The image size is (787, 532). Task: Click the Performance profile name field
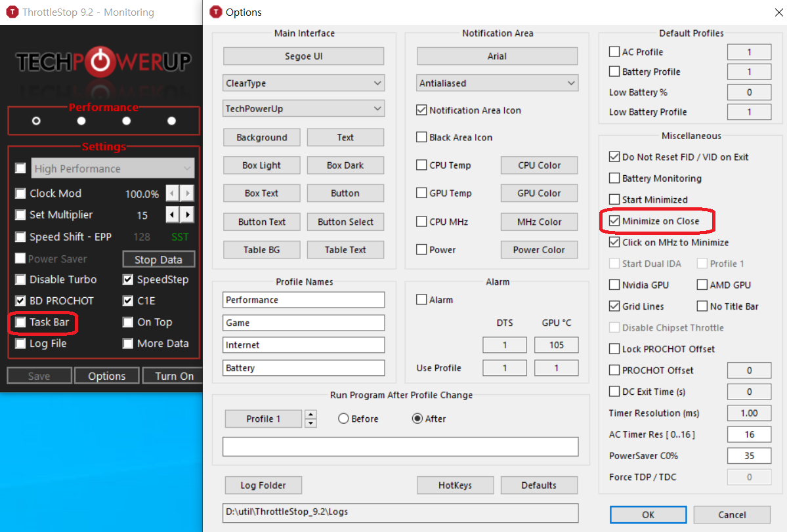point(304,300)
